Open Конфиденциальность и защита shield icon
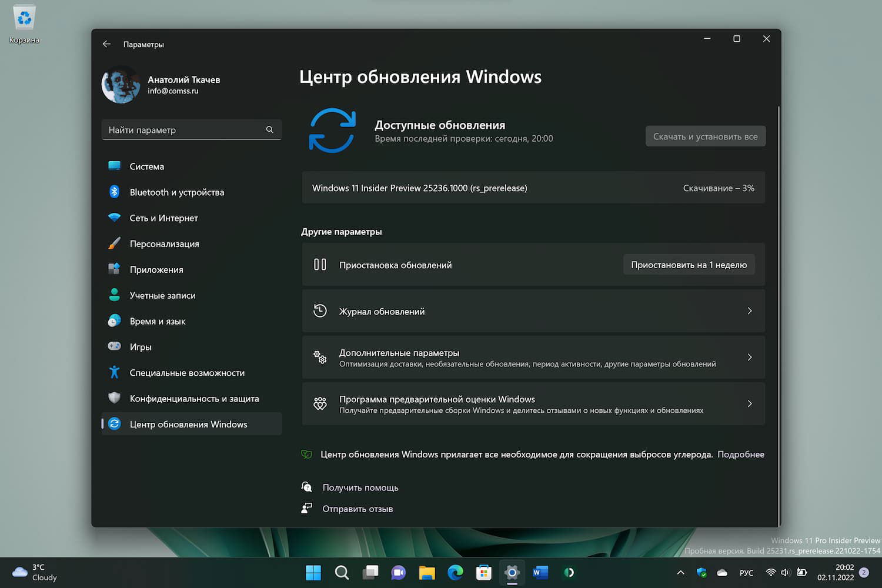This screenshot has height=588, width=882. click(x=115, y=398)
